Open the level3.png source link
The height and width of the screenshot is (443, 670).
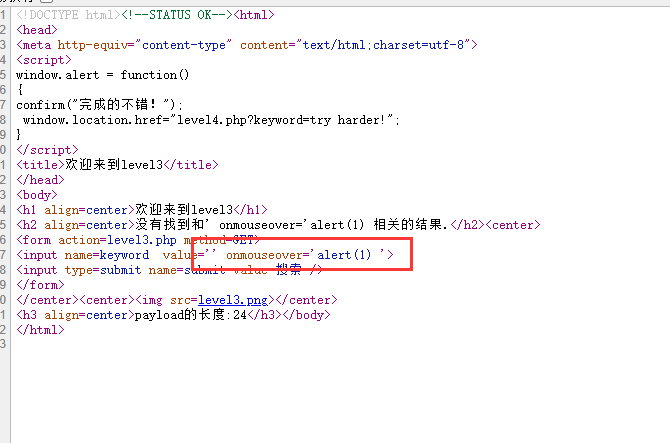pyautogui.click(x=233, y=300)
